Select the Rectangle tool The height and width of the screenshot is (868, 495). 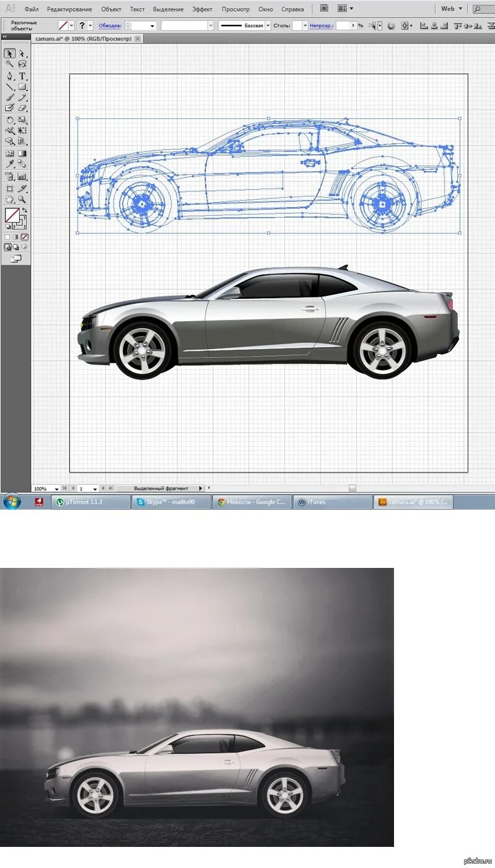(x=22, y=86)
